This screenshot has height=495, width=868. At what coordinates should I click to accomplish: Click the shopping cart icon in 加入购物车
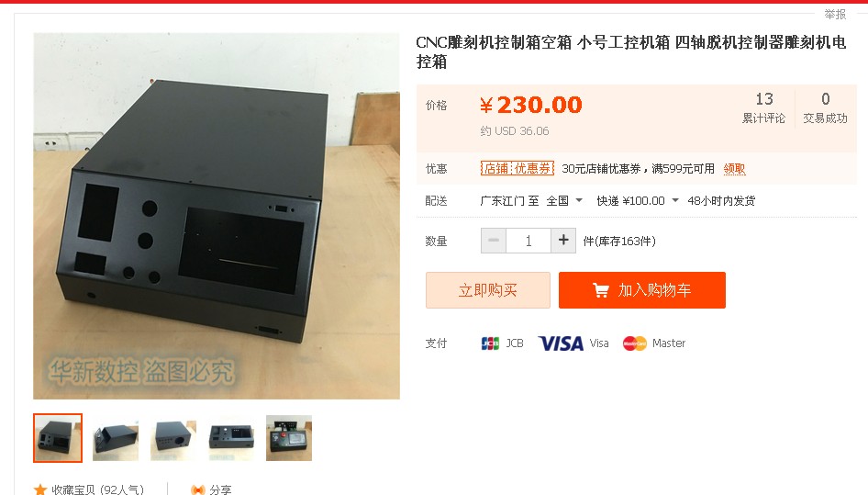tap(601, 290)
